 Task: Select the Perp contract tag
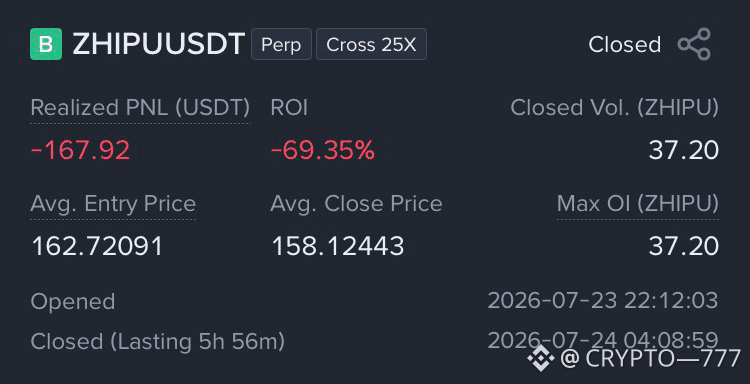pos(281,44)
